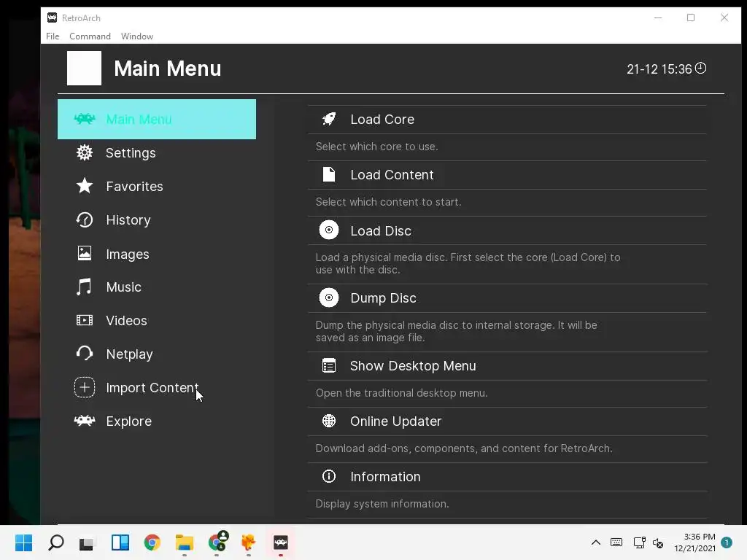
Task: Click the RetroArch logo in the title bar
Action: (52, 17)
